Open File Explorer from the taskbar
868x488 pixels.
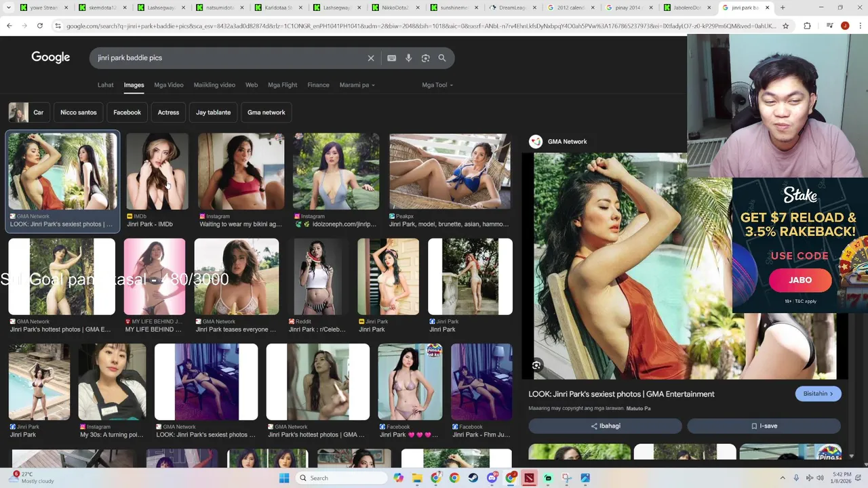(x=417, y=478)
